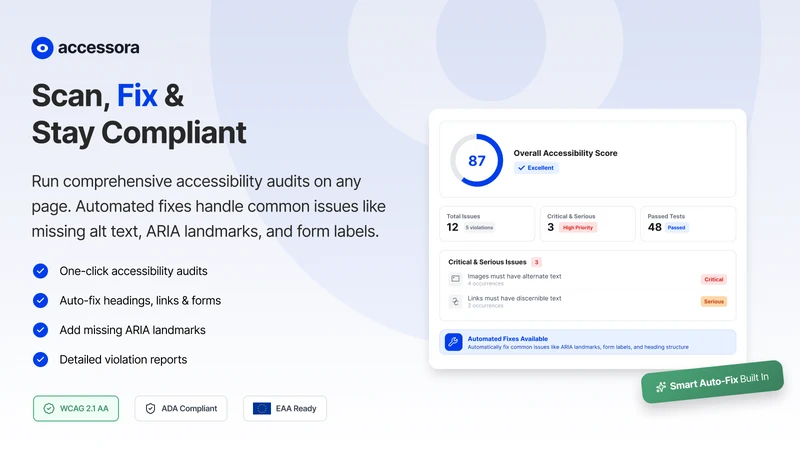This screenshot has height=450, width=800.
Task: Click the link icon beside discernible text issue
Action: click(455, 301)
